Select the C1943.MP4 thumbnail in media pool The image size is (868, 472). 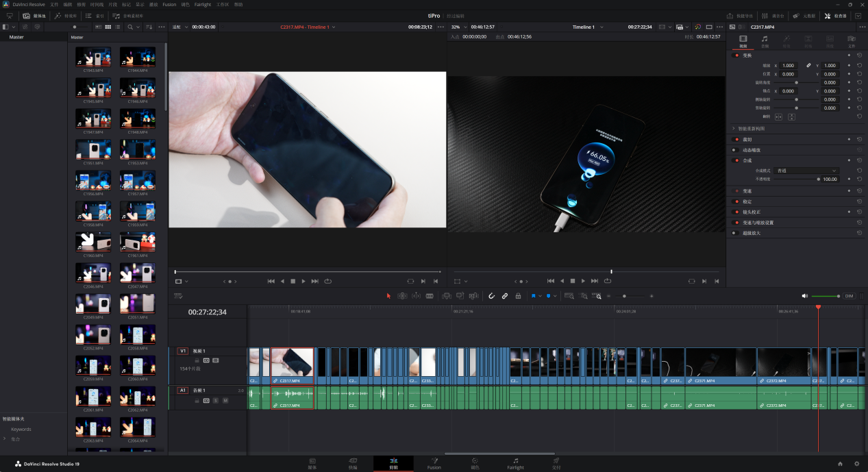coord(93,58)
